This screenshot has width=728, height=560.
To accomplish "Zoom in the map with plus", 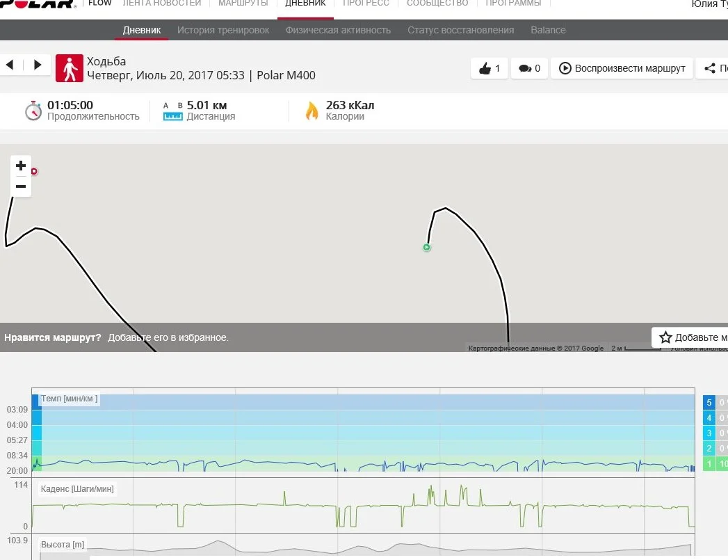I will (20, 166).
